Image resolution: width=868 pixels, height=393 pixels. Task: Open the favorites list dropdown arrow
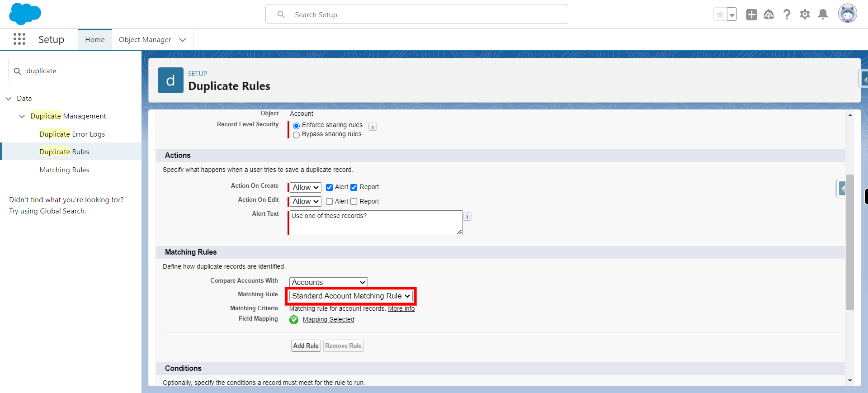click(x=732, y=14)
